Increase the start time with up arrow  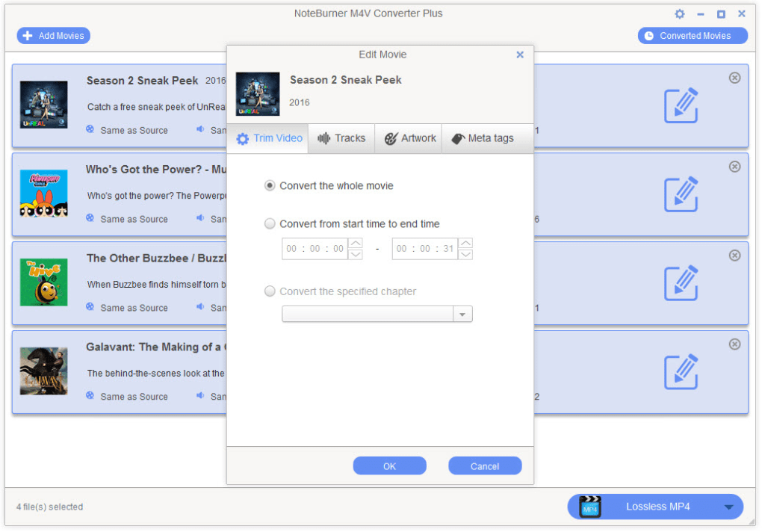356,243
